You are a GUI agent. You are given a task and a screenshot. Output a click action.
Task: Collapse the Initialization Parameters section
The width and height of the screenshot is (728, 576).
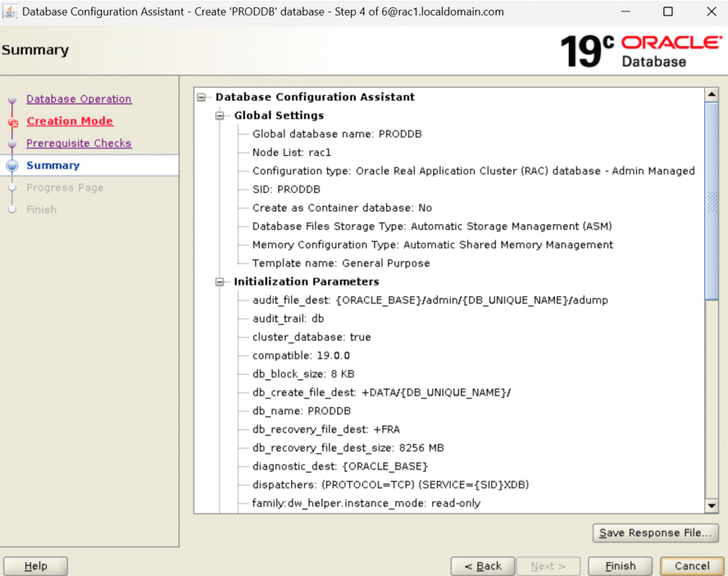[221, 282]
